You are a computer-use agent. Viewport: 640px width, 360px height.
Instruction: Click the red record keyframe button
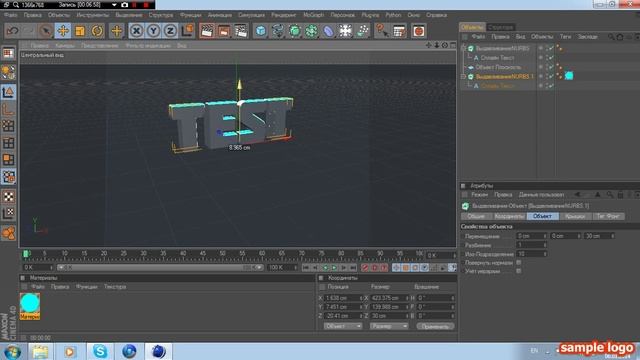click(365, 268)
